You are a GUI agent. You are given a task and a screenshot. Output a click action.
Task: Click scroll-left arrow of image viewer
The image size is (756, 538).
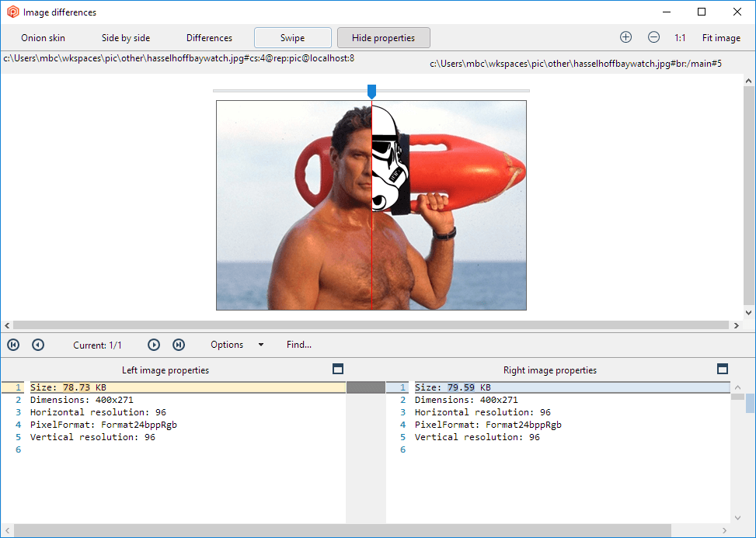[7, 325]
